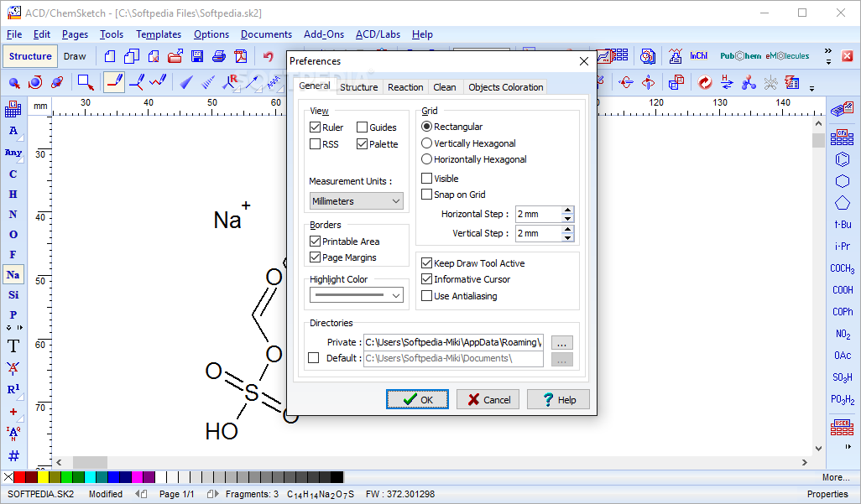Viewport: 861px width, 504px height.
Task: Insert the COOH radical
Action: pyautogui.click(x=843, y=290)
